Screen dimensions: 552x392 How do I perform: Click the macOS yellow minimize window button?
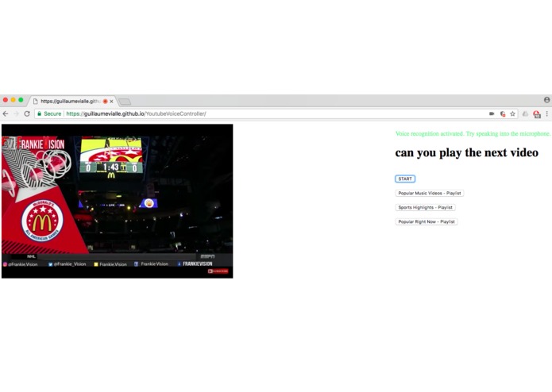[x=13, y=100]
